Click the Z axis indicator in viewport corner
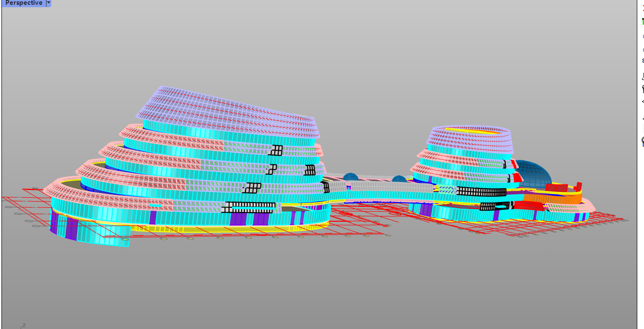644x329 pixels. pyautogui.click(x=23, y=326)
